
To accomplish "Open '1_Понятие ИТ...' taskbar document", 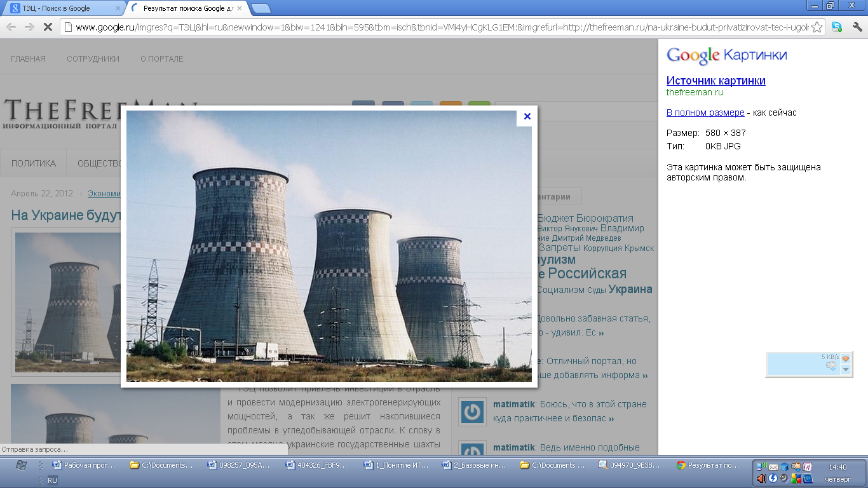I will (397, 465).
